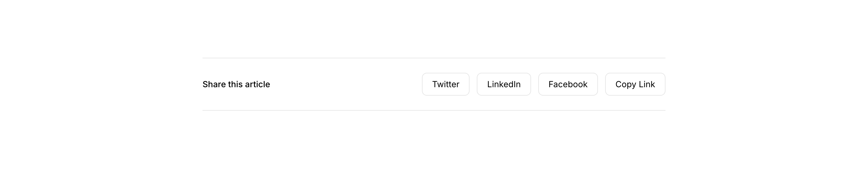Click the Twitter share button
The height and width of the screenshot is (169, 868).
(x=445, y=84)
